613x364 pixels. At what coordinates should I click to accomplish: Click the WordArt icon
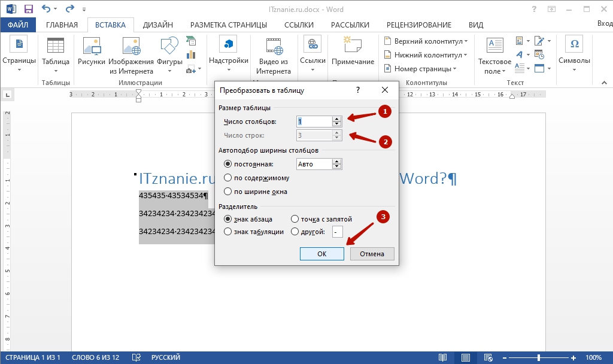click(x=519, y=54)
